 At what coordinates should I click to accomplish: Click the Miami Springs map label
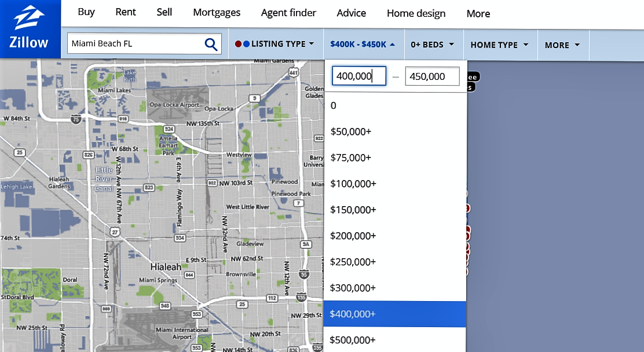158,280
